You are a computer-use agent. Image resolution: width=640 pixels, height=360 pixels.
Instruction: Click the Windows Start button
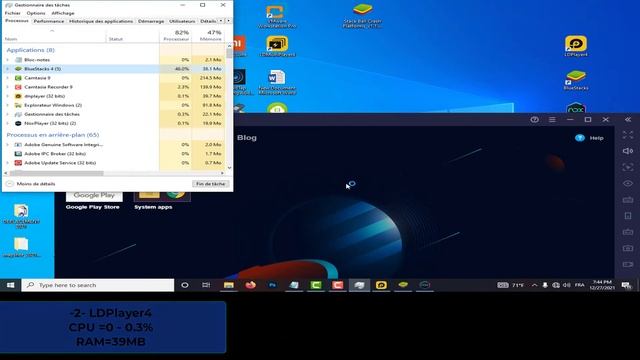click(x=11, y=285)
